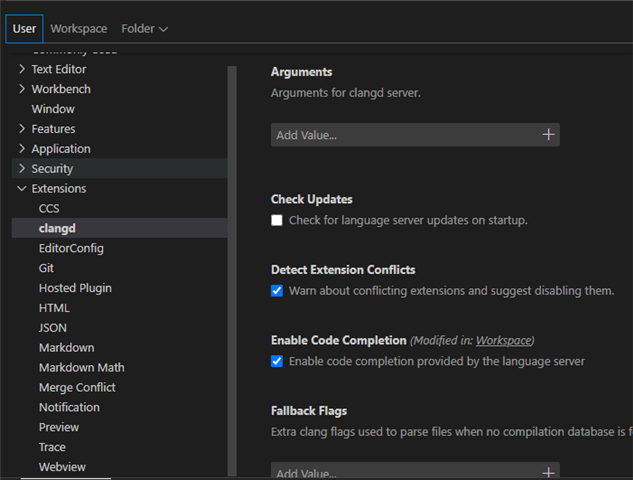Open HTML extension settings
The image size is (633, 480).
54,308
